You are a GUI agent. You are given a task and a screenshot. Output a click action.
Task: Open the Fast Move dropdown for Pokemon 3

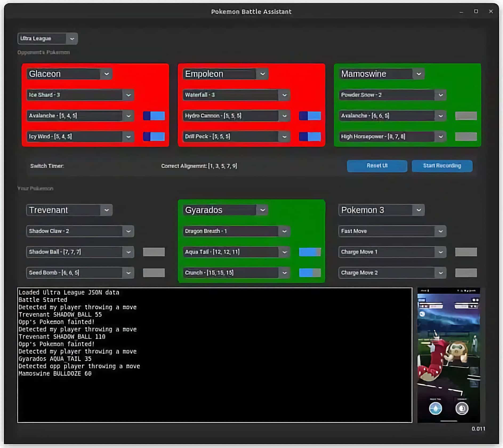point(392,231)
